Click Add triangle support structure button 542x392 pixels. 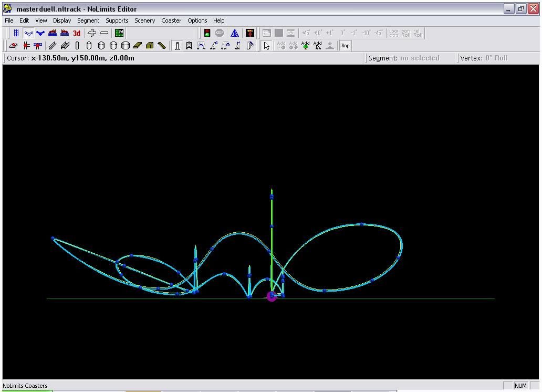point(317,45)
